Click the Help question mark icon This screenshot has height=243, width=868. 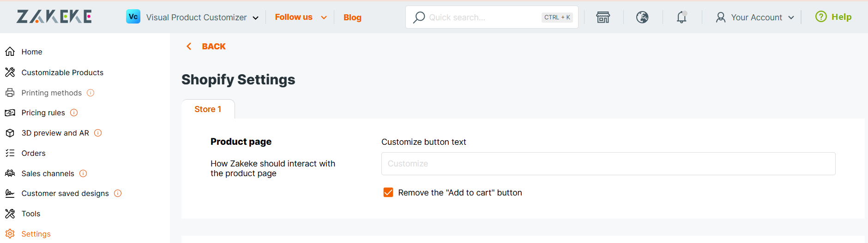[821, 17]
